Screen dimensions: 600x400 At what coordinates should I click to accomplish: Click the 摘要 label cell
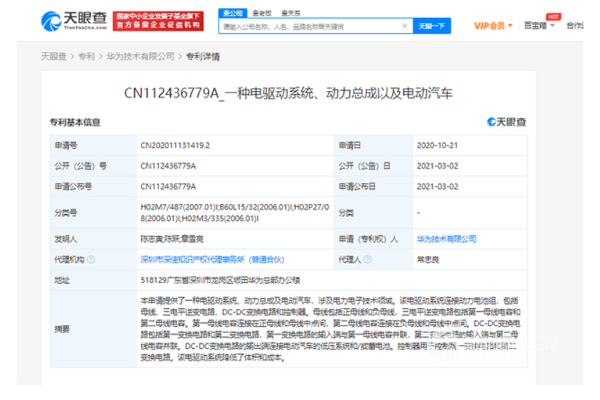click(x=93, y=329)
